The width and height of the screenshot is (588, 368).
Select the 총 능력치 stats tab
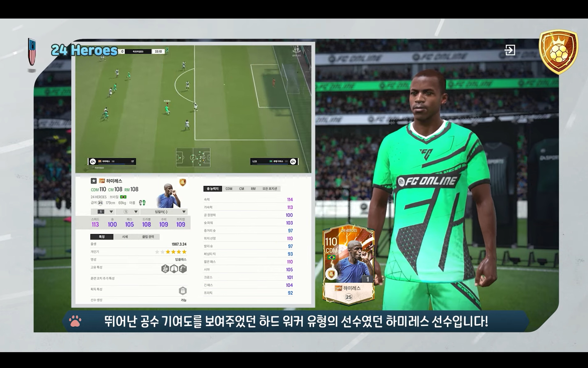pos(213,189)
